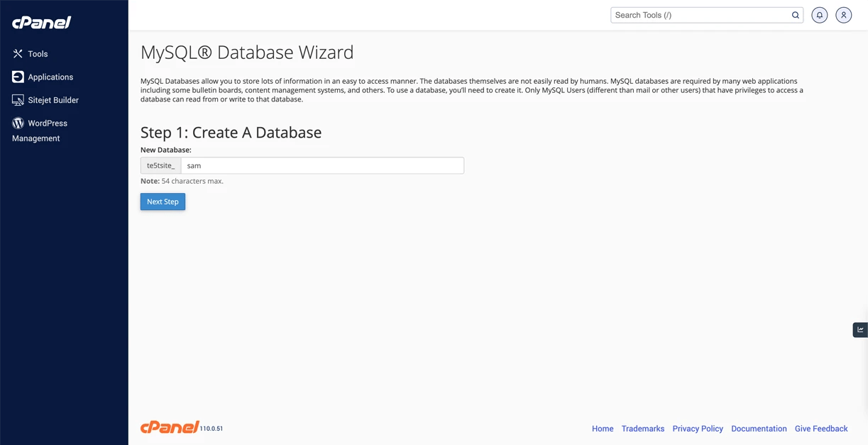Click the WordPress logo icon

pyautogui.click(x=18, y=123)
